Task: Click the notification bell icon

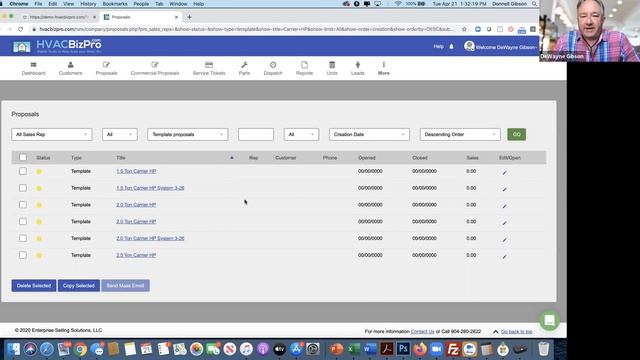Action: (x=451, y=47)
